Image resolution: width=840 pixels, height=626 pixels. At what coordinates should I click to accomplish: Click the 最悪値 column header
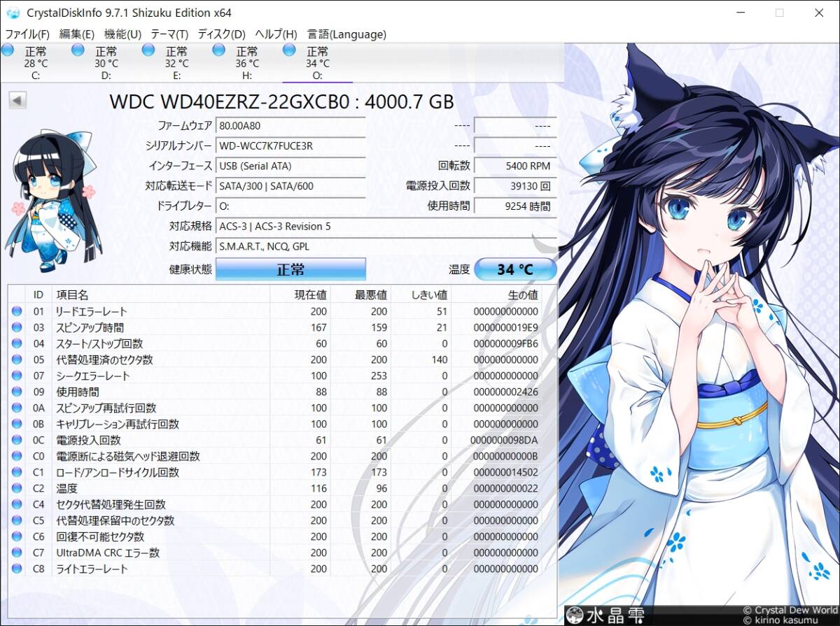click(x=361, y=294)
